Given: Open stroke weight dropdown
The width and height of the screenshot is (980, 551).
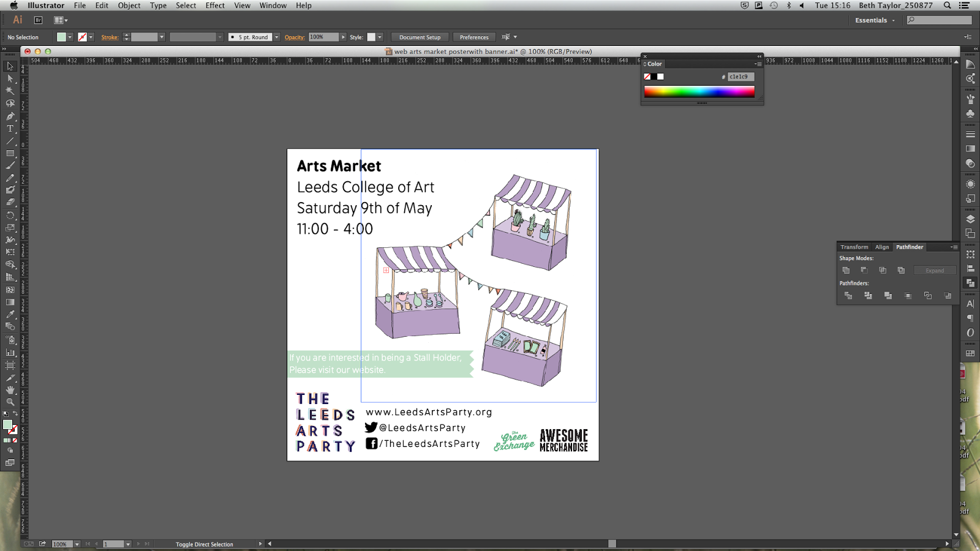Looking at the screenshot, I should (x=162, y=37).
